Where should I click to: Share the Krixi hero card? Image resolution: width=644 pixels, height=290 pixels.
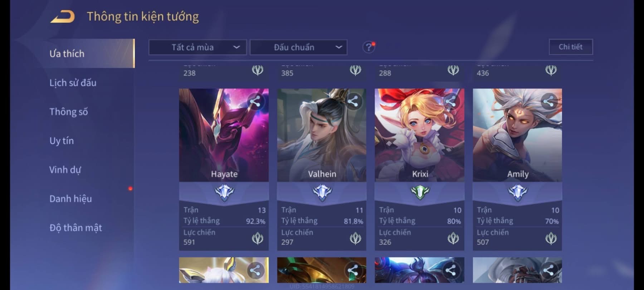(451, 102)
